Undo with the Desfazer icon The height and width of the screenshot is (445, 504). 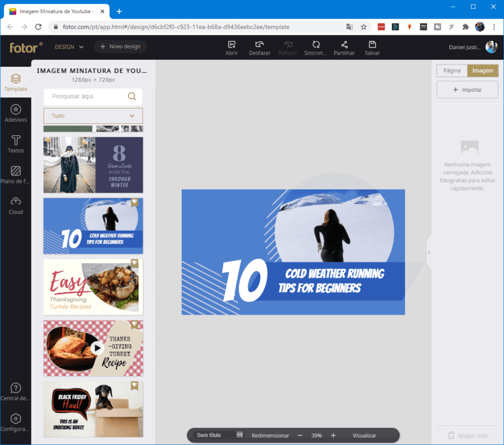(x=259, y=47)
